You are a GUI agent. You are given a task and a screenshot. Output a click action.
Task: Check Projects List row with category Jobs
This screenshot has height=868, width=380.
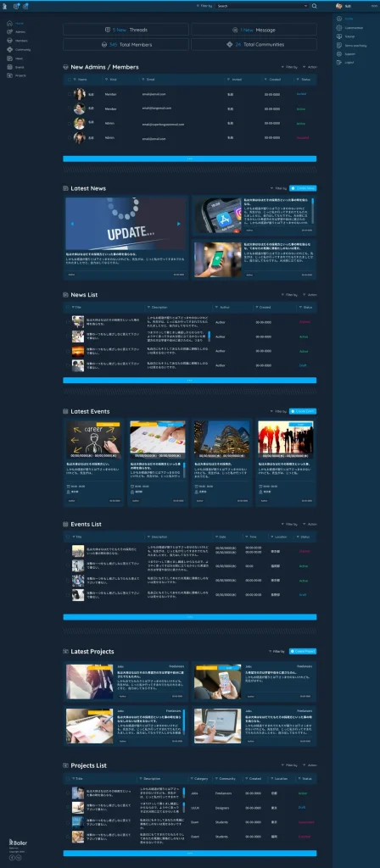[68, 793]
